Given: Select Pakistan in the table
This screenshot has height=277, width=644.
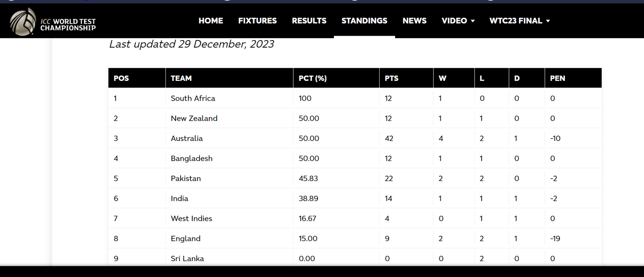Looking at the screenshot, I should [186, 178].
